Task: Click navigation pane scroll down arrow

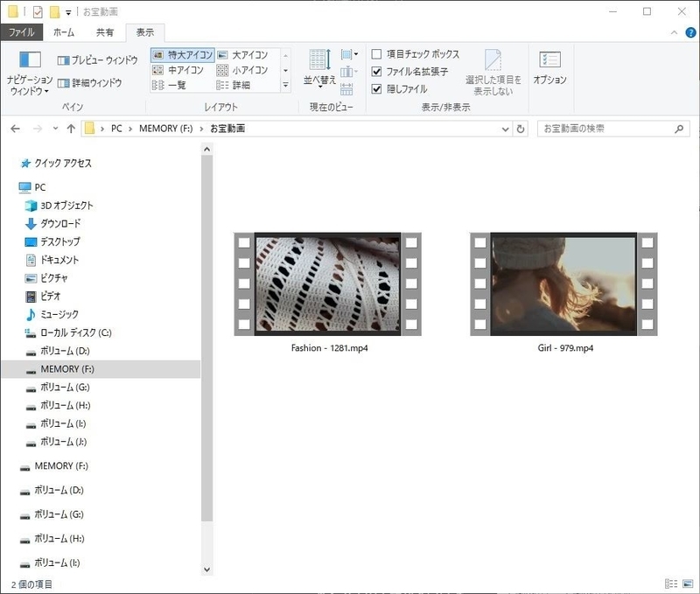Action: 206,570
